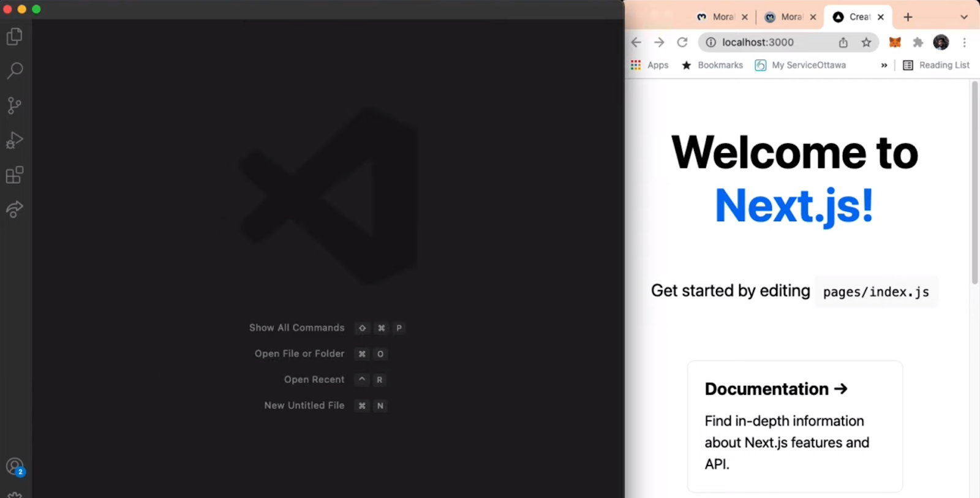Click the pages/index.js code text

876,292
